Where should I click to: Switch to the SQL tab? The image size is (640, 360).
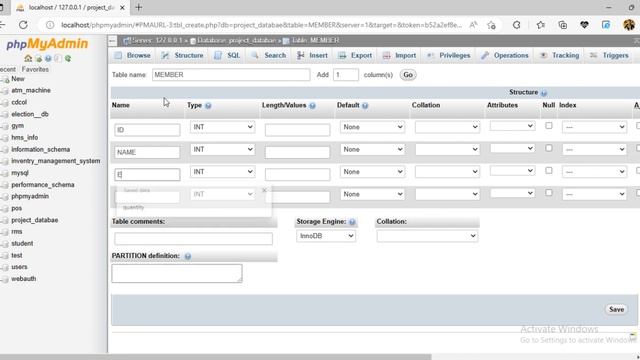tap(227, 56)
